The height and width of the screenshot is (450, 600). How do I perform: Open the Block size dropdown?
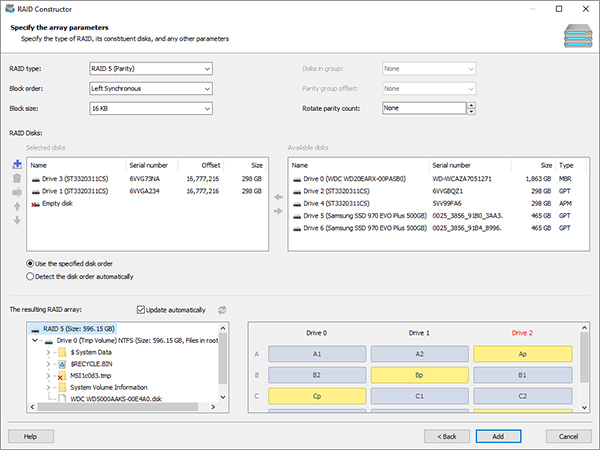tap(151, 109)
